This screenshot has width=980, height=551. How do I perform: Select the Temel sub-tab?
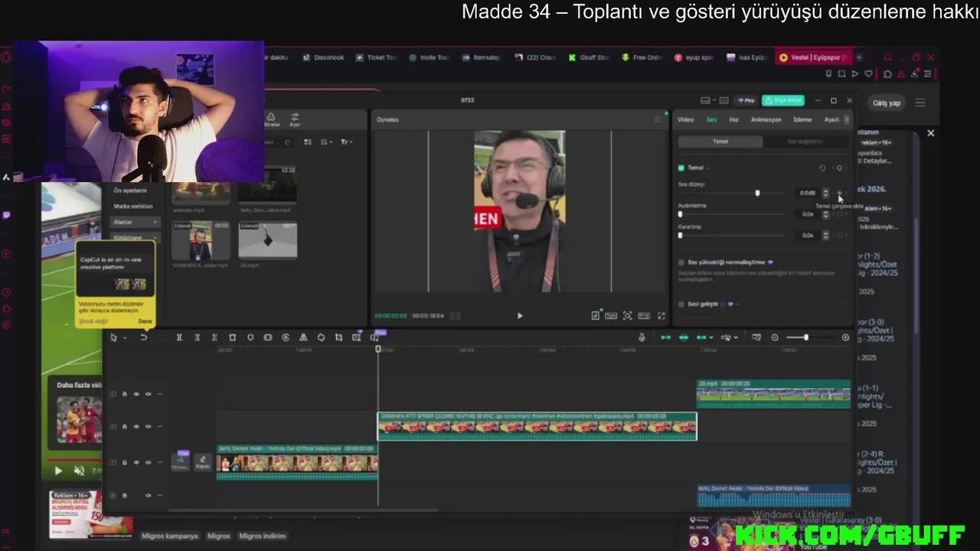point(720,142)
